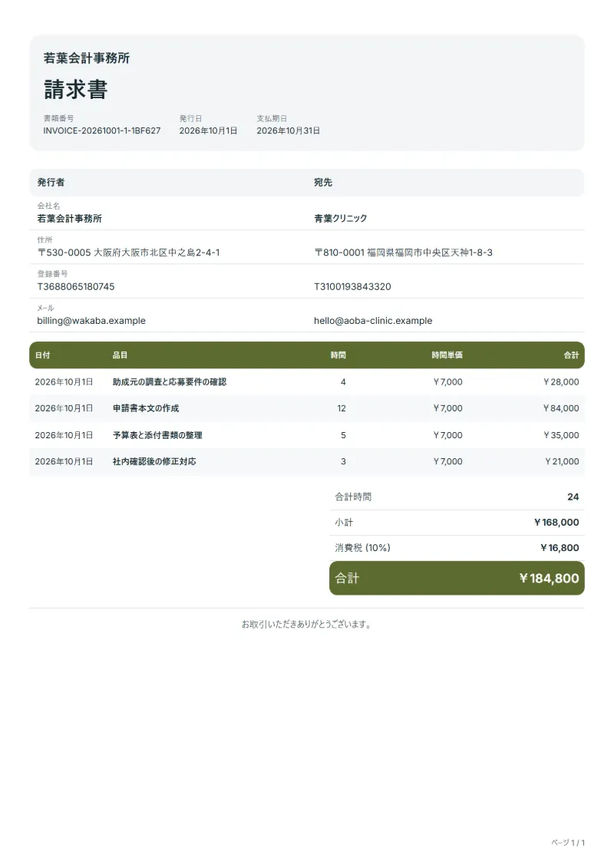Click the 請求書 document title
614x868 pixels.
(x=75, y=89)
